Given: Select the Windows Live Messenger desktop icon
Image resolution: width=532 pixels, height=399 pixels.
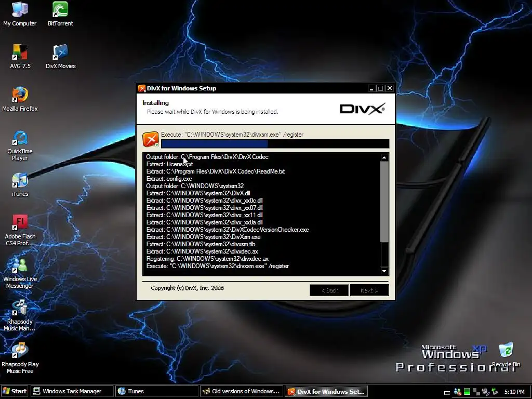Looking at the screenshot, I should [20, 273].
